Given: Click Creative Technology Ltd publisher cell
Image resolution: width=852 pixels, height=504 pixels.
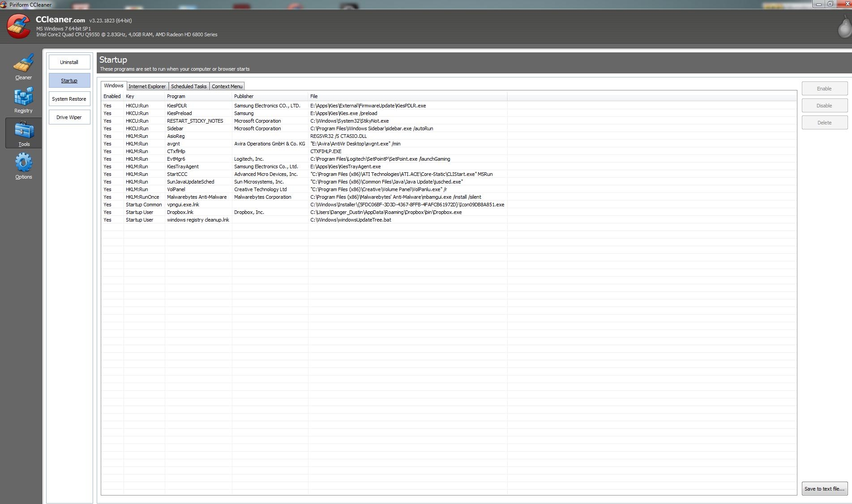Looking at the screenshot, I should point(260,189).
